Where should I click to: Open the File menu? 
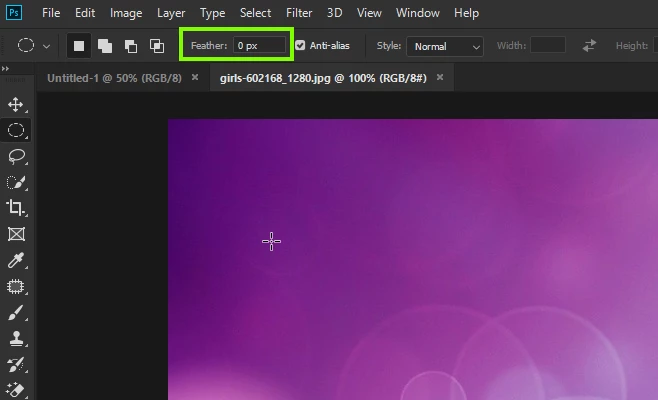pyautogui.click(x=51, y=13)
